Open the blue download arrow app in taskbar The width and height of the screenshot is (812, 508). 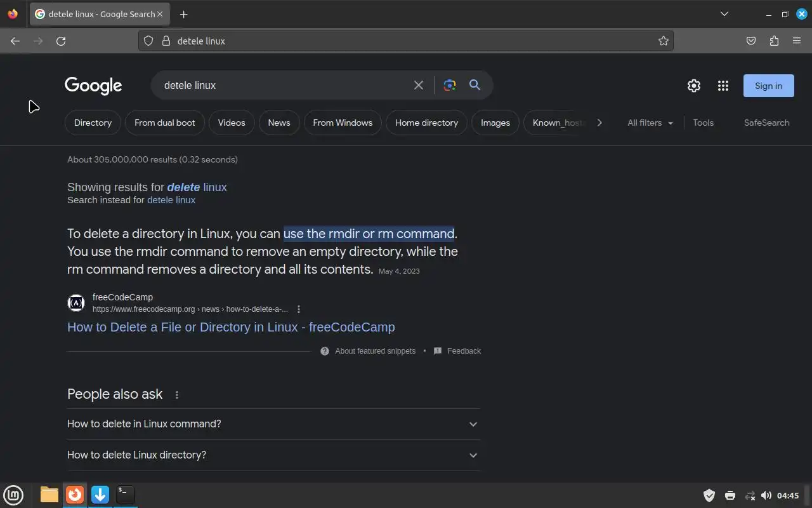pyautogui.click(x=100, y=495)
